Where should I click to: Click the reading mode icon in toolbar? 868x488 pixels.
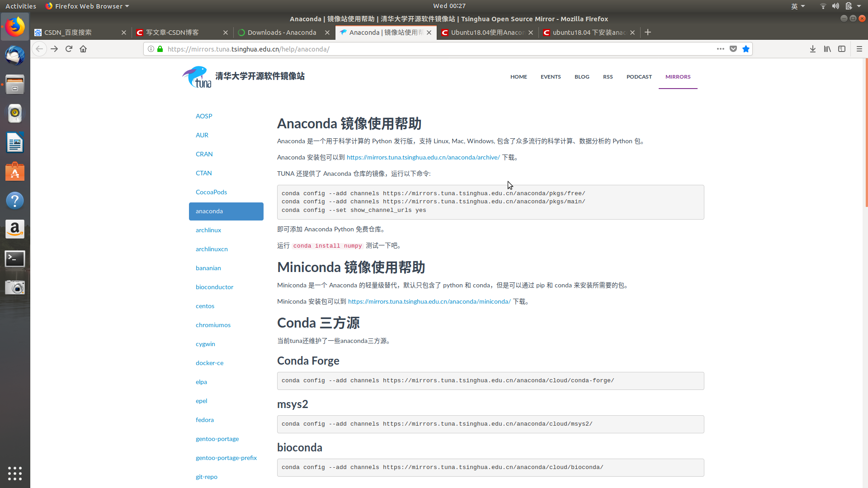(842, 49)
